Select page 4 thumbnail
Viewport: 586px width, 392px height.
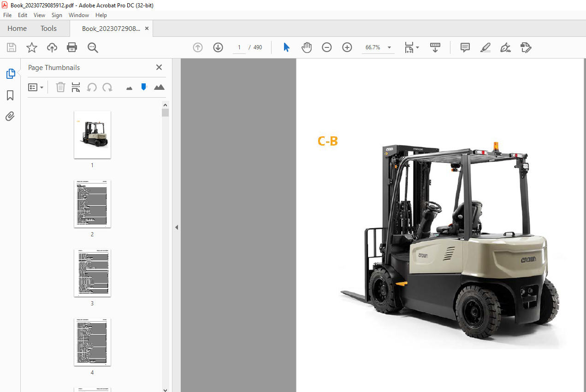92,342
